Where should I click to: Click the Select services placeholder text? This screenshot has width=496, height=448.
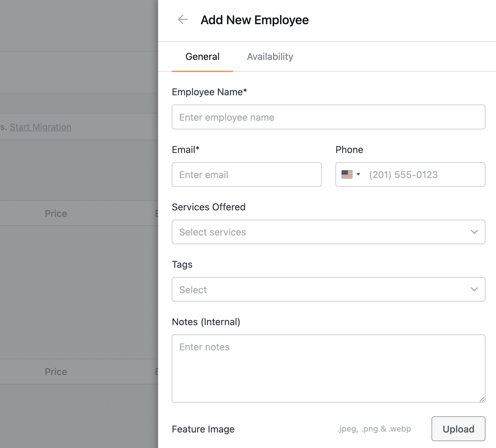212,232
